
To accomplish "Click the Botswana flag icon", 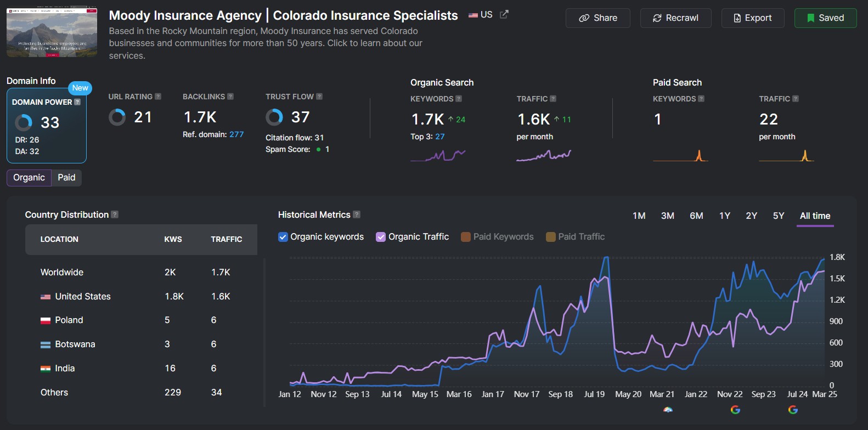I will coord(46,344).
